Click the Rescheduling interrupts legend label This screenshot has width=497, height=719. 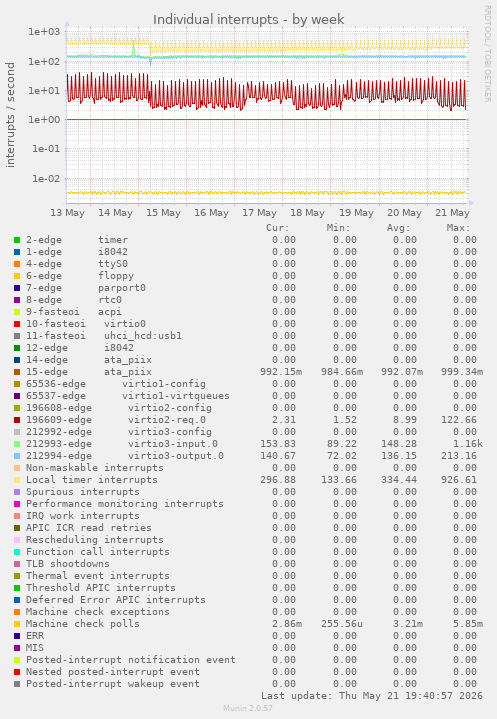click(94, 540)
